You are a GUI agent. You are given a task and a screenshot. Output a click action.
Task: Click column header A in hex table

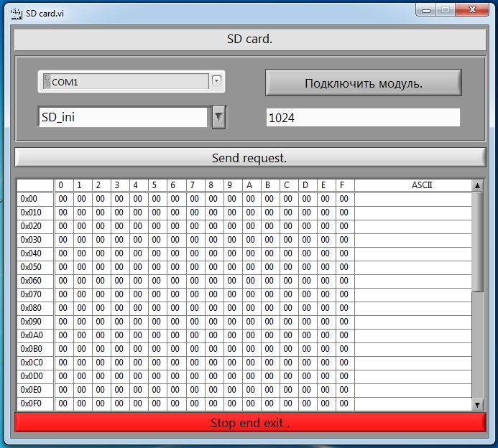[249, 185]
